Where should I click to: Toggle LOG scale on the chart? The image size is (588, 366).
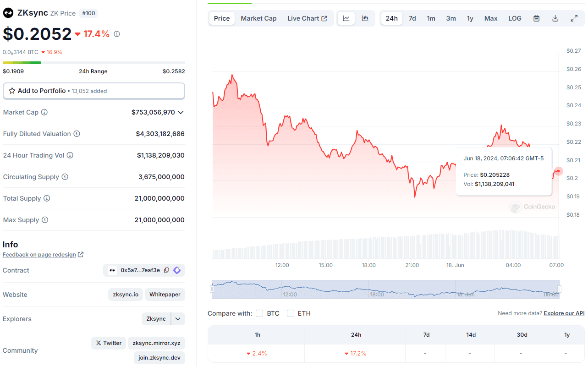pos(515,18)
